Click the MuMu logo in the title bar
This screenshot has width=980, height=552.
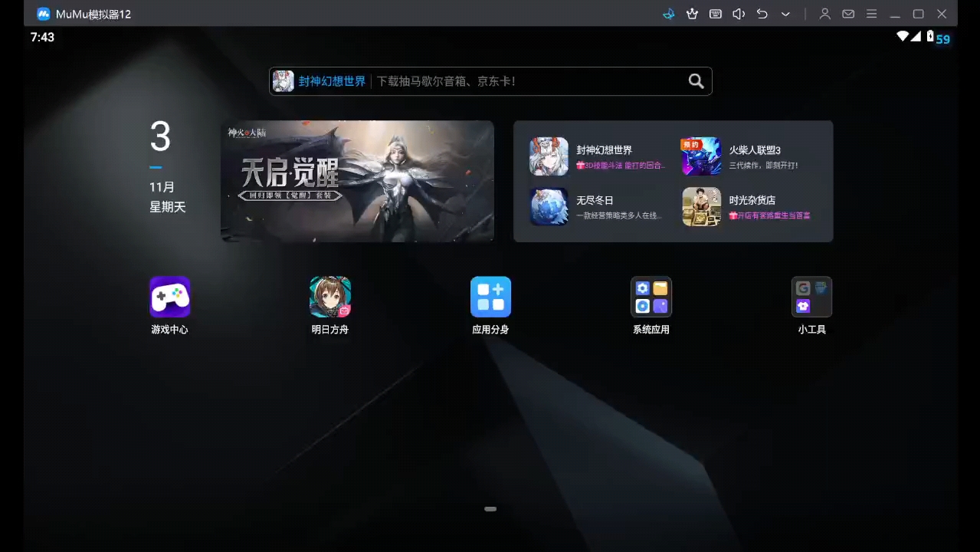click(43, 14)
